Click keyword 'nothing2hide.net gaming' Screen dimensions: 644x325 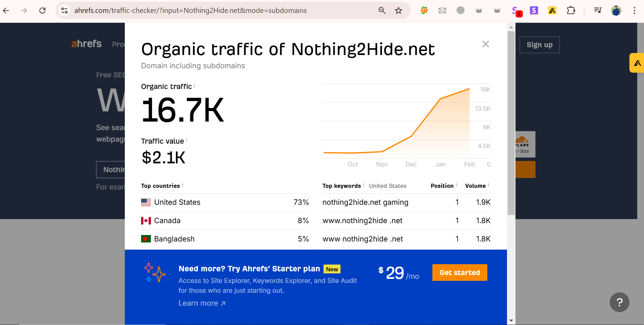(x=365, y=202)
